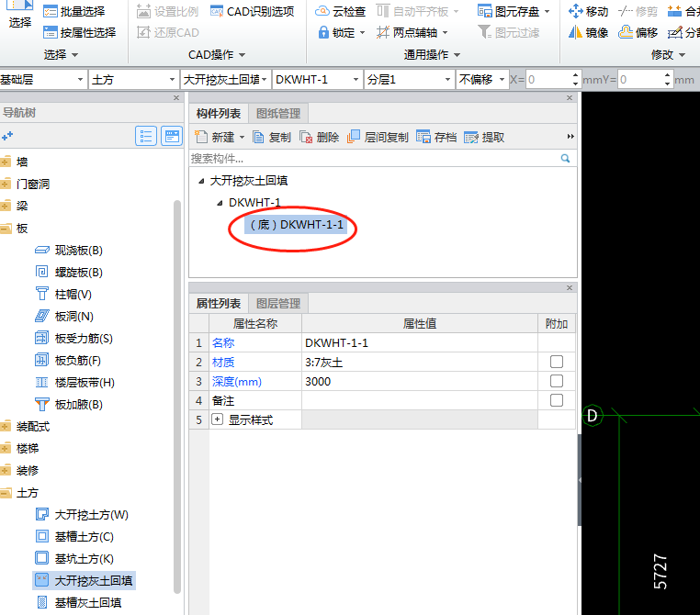The height and width of the screenshot is (615, 700).
Task: Switch navigation tree to panel view icon
Action: 172,136
